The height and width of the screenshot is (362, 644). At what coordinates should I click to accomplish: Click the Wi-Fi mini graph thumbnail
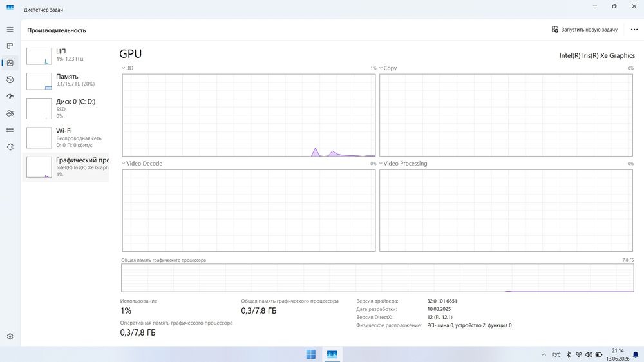(x=39, y=138)
